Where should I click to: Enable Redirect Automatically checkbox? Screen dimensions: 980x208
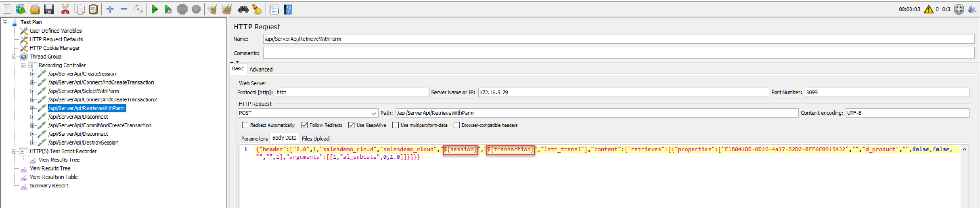(245, 125)
